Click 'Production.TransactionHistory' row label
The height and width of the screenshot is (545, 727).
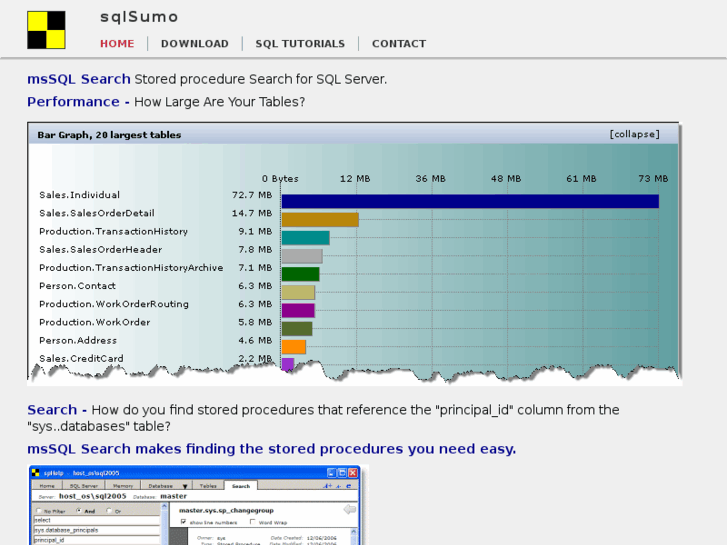click(x=113, y=231)
